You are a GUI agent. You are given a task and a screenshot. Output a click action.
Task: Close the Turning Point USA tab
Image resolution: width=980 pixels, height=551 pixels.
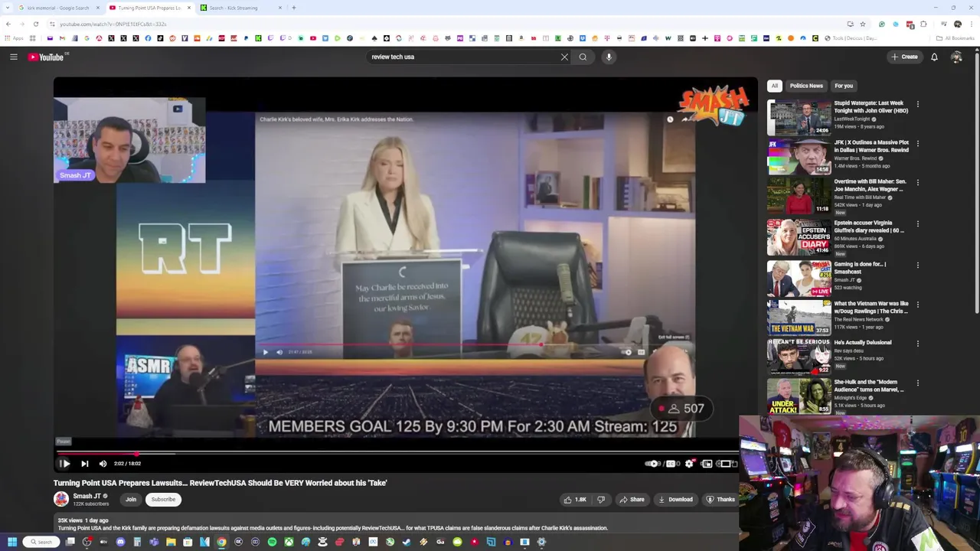[x=189, y=8]
